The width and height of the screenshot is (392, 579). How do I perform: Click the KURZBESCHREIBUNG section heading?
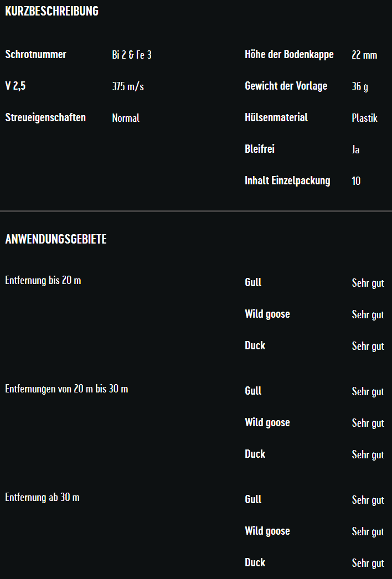click(51, 11)
